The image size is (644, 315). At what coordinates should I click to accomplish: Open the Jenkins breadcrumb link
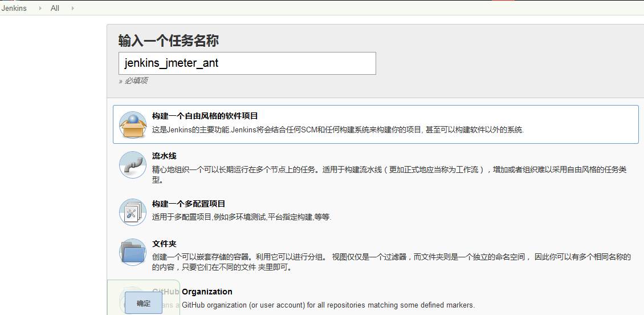pos(14,8)
